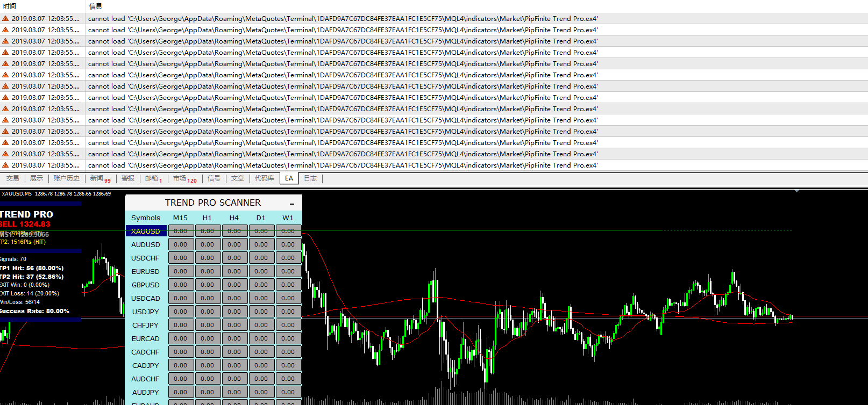Click the TREND PRO indicator title
Image resolution: width=868 pixels, height=405 pixels.
click(x=26, y=214)
